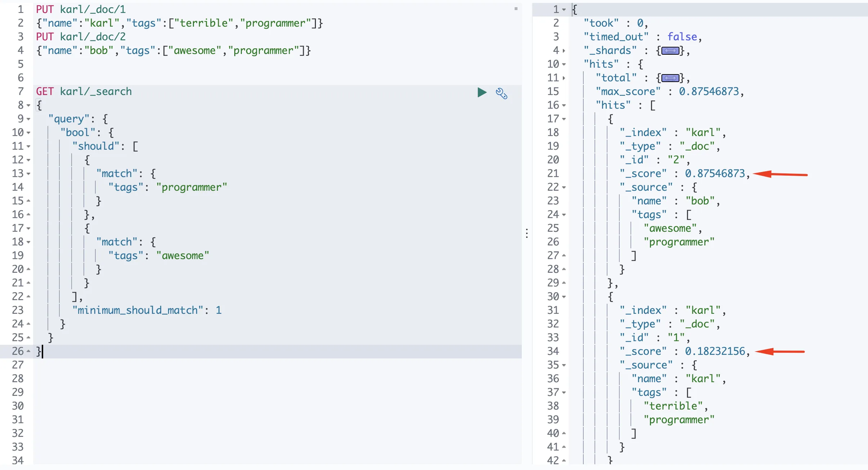Collapse the bool block at line 10
The width and height of the screenshot is (868, 470).
[x=28, y=133]
